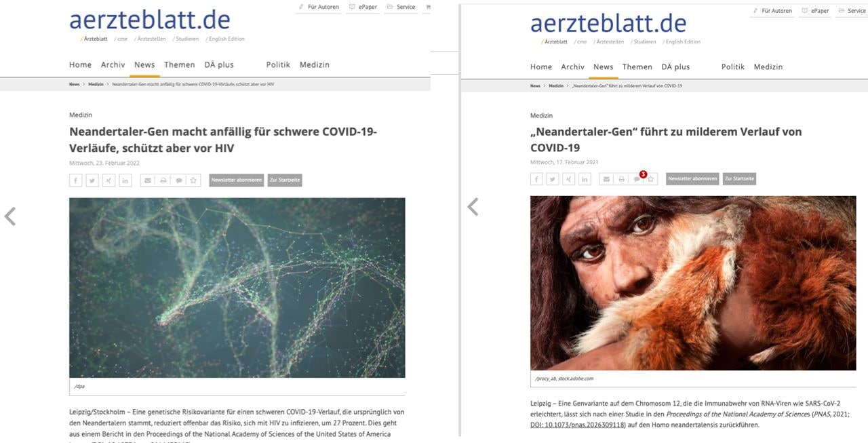The width and height of the screenshot is (868, 443).
Task: Share the HIV article on Facebook
Action: pyautogui.click(x=76, y=180)
